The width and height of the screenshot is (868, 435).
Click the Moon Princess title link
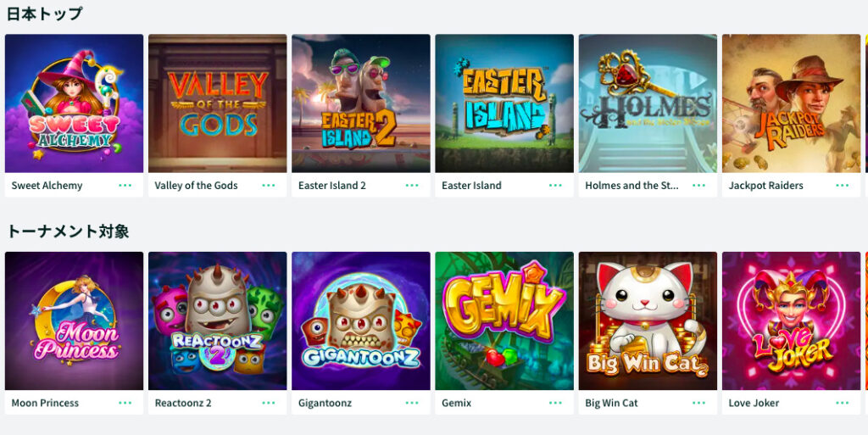click(45, 403)
